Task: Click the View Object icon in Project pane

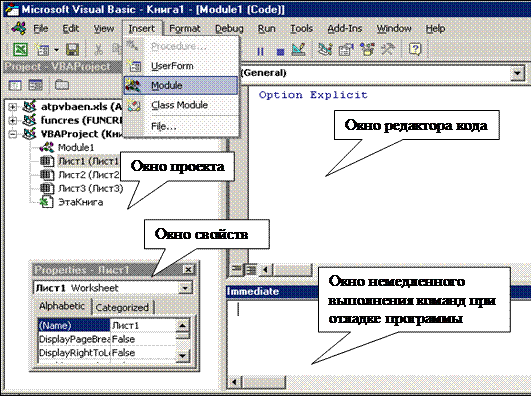Action: pyautogui.click(x=35, y=85)
